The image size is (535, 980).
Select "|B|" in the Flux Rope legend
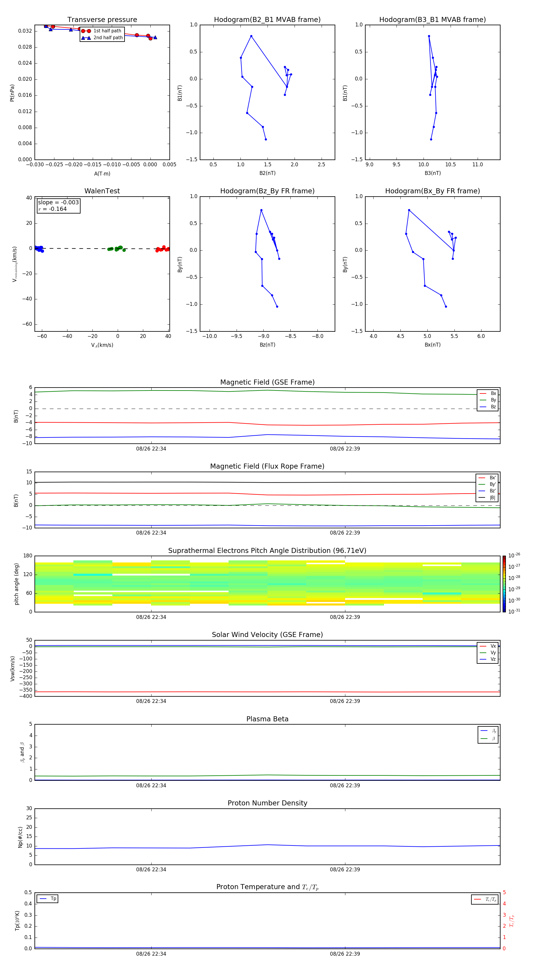(x=487, y=498)
